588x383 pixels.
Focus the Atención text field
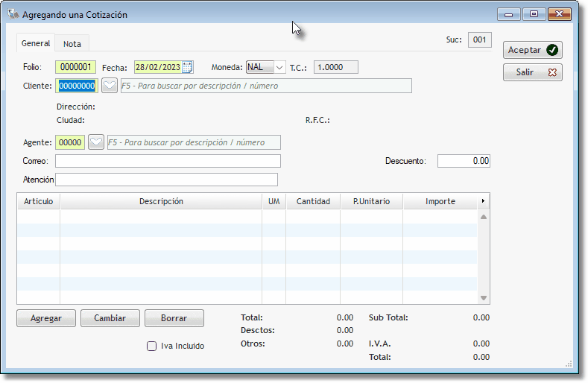point(166,180)
